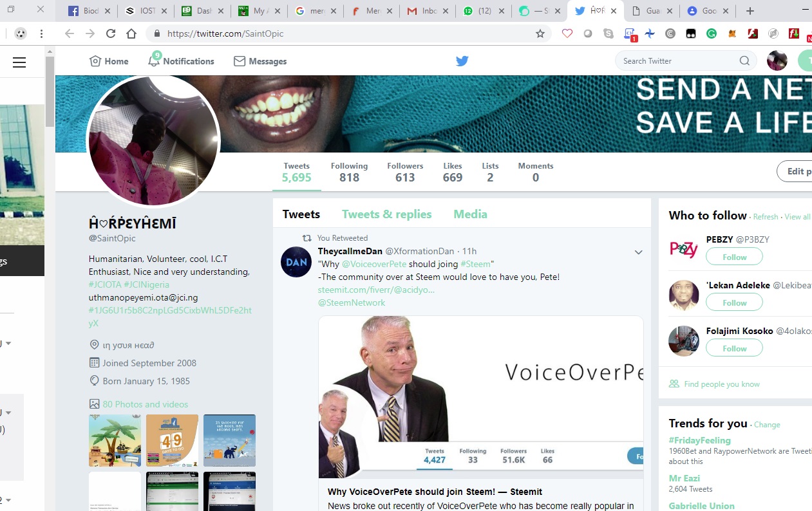Enable the search field magnifier in Search Twitter
This screenshot has height=511, width=812.
point(744,60)
